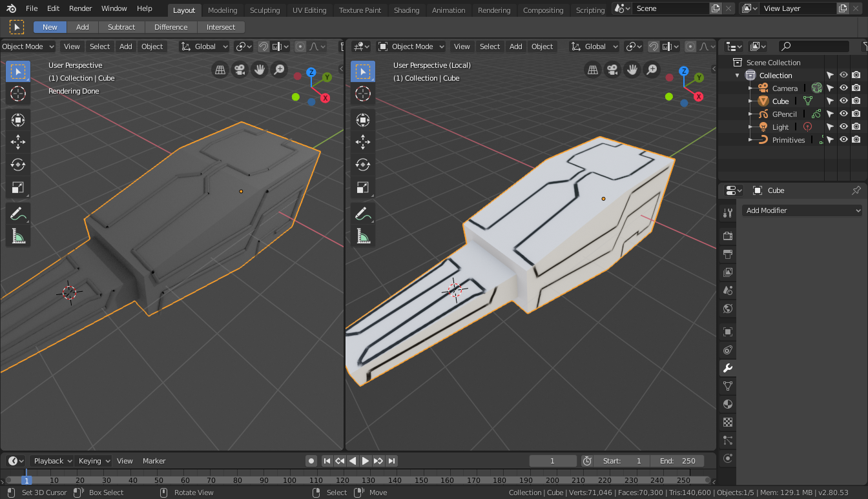Open the Active Tool settings tab
Image resolution: width=868 pixels, height=499 pixels.
tap(728, 212)
